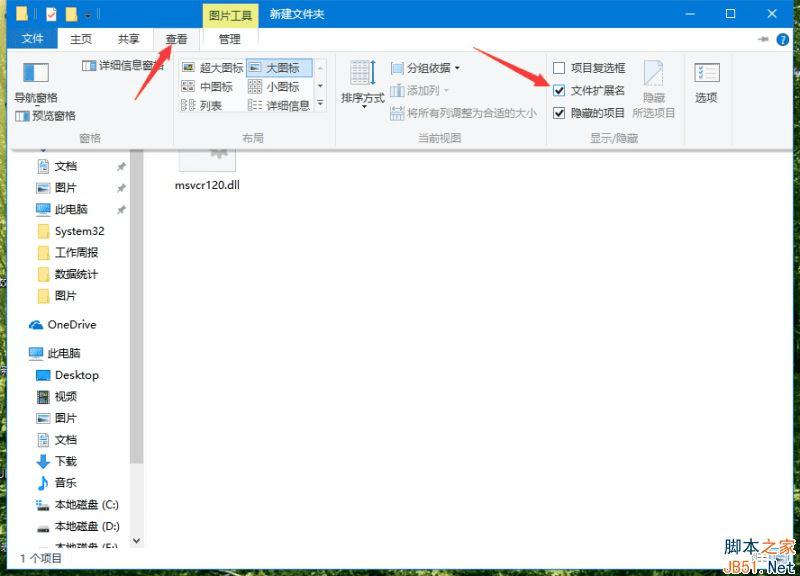
Task: Maximize the 新建文件夹 window
Action: pos(731,14)
